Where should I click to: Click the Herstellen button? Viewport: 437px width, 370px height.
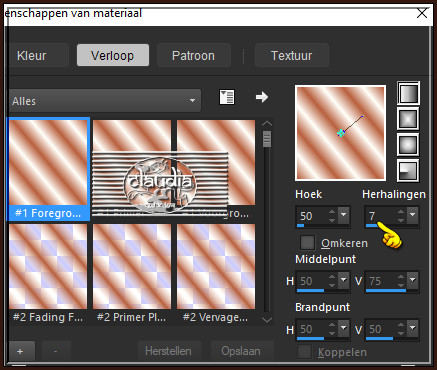coord(169,351)
